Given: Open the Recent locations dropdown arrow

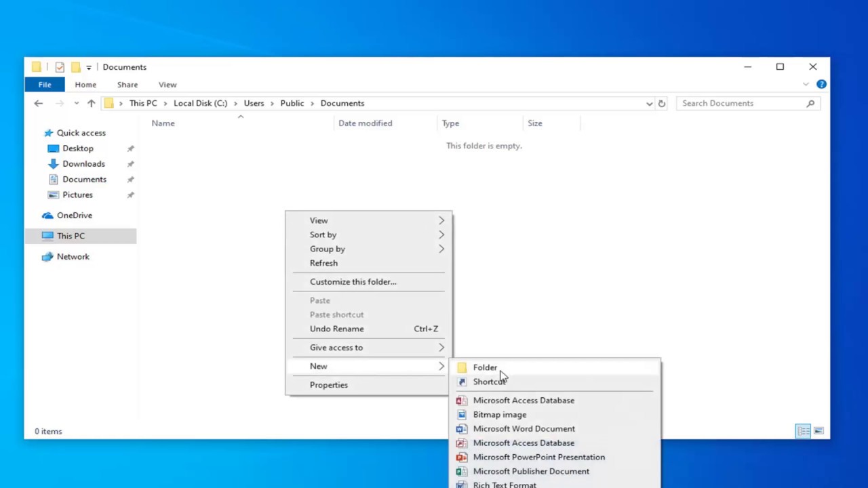Looking at the screenshot, I should [x=76, y=104].
